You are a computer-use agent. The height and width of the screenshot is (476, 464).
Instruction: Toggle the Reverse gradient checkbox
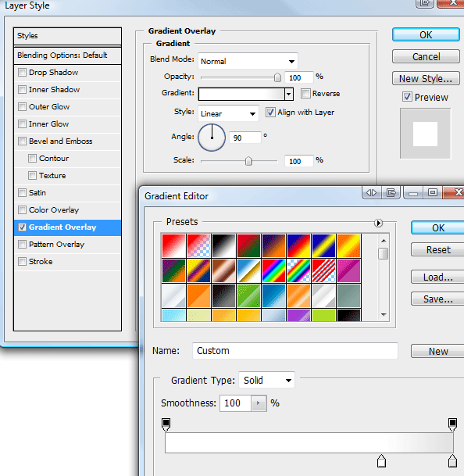pyautogui.click(x=305, y=94)
